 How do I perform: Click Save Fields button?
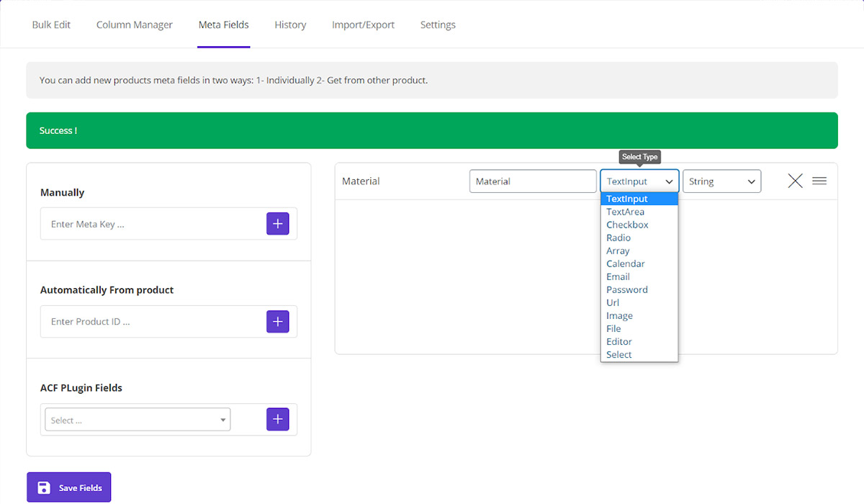click(69, 487)
